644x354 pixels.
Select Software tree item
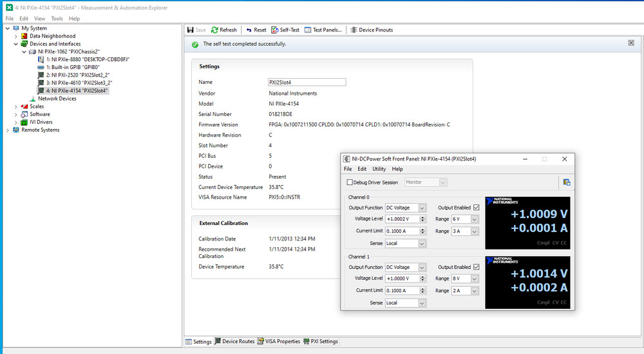click(x=39, y=114)
